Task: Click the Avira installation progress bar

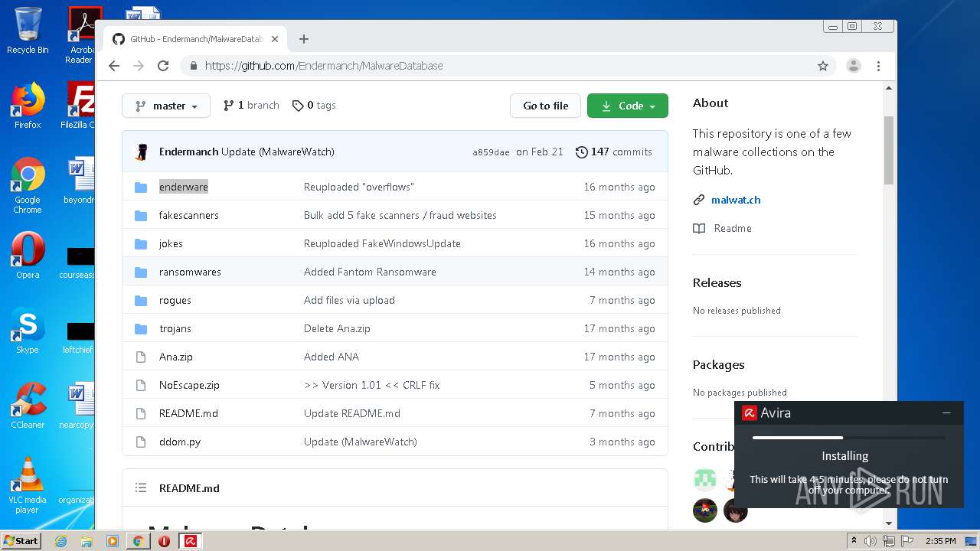Action: pos(848,438)
